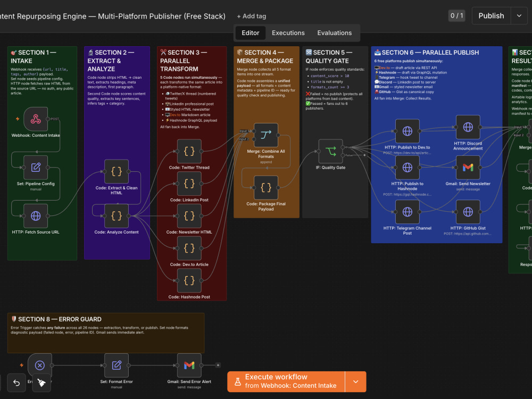Open the Merge: Combine All Formats node

click(x=266, y=135)
